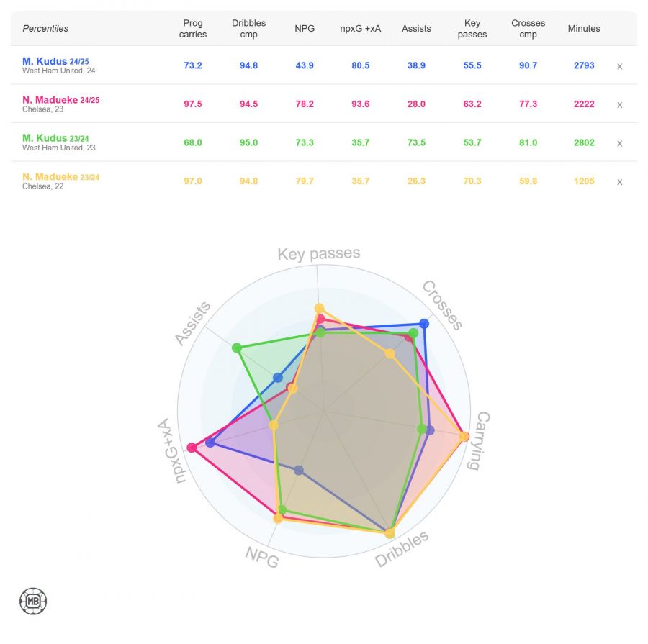This screenshot has height=644, width=648.
Task: Sort by Dribbles cmp column header
Action: point(249,29)
